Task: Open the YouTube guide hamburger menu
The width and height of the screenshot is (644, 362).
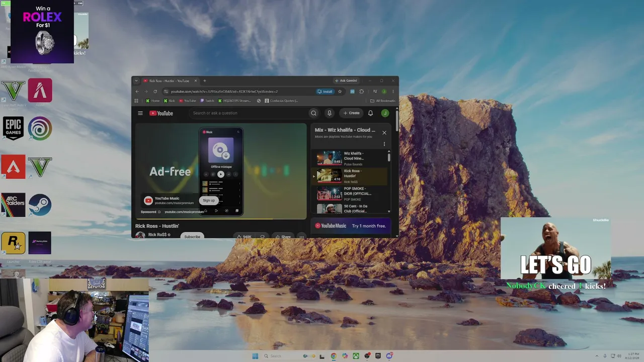Action: tap(140, 113)
